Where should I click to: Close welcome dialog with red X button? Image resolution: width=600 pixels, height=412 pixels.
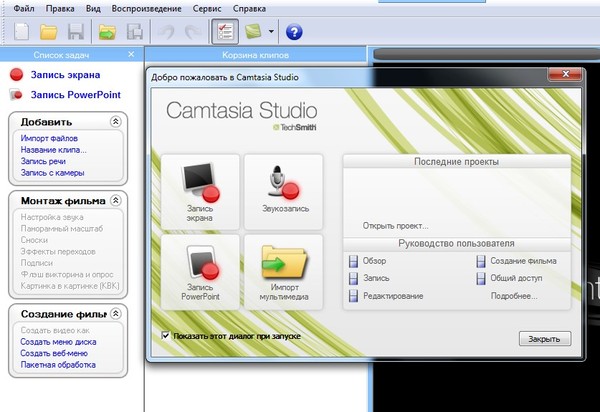[565, 74]
